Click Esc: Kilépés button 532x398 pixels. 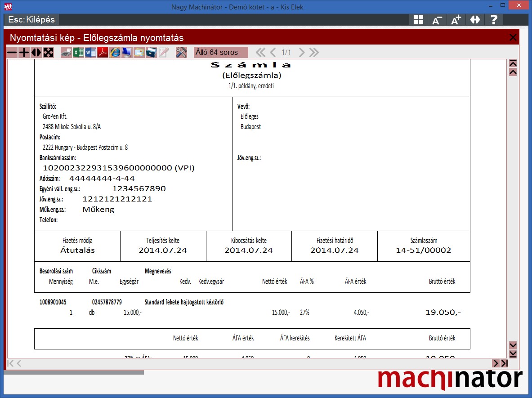click(x=31, y=20)
